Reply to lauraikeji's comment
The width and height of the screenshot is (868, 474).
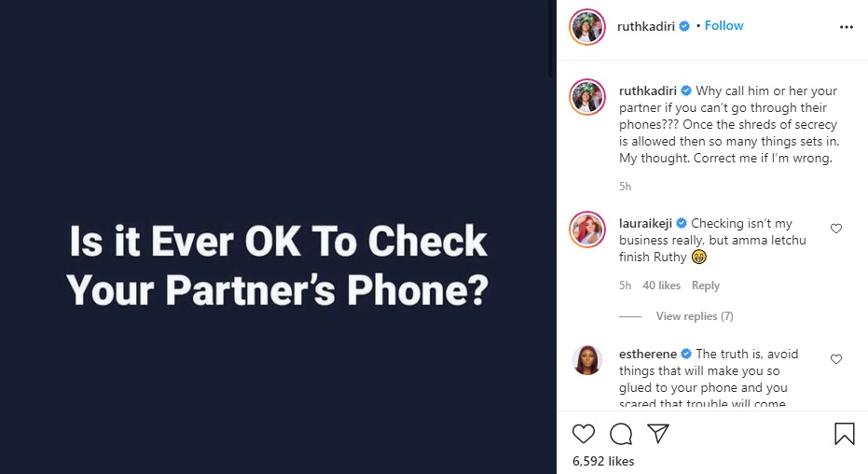(705, 286)
